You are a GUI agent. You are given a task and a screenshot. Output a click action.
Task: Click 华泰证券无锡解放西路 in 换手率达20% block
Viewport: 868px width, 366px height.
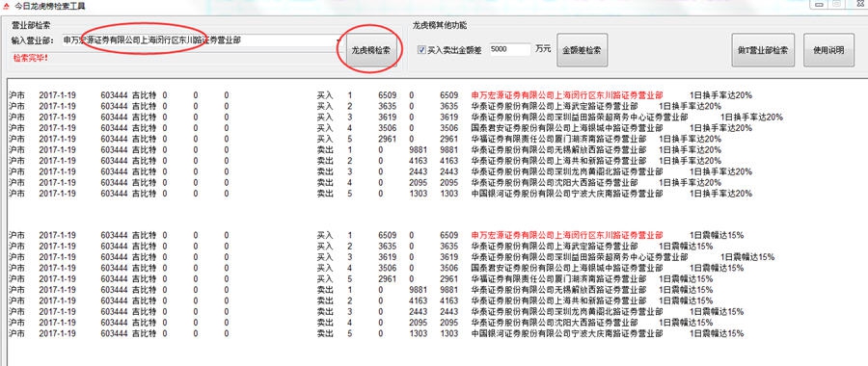click(558, 150)
